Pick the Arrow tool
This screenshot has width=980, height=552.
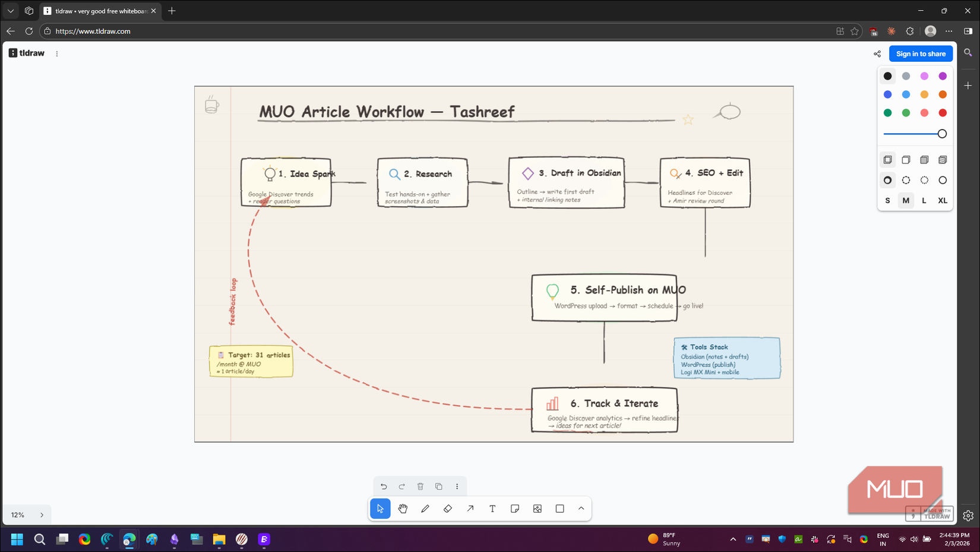click(470, 509)
